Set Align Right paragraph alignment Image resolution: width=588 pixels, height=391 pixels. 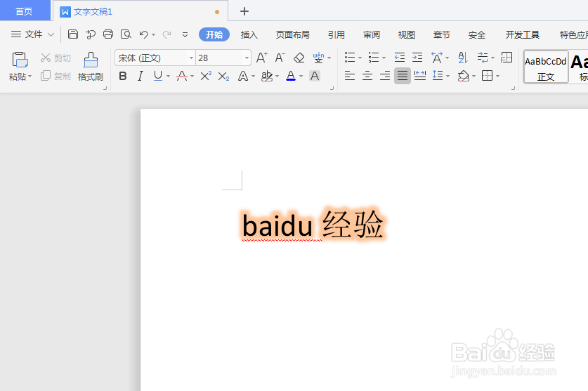385,76
